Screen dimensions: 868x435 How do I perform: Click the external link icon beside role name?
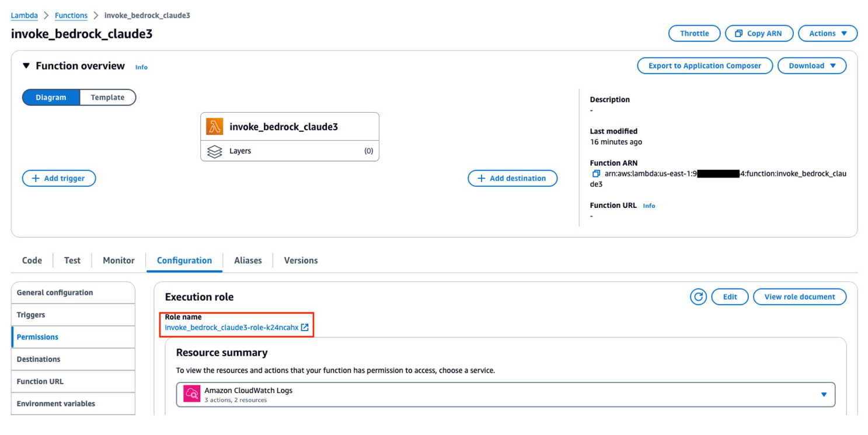[305, 328]
